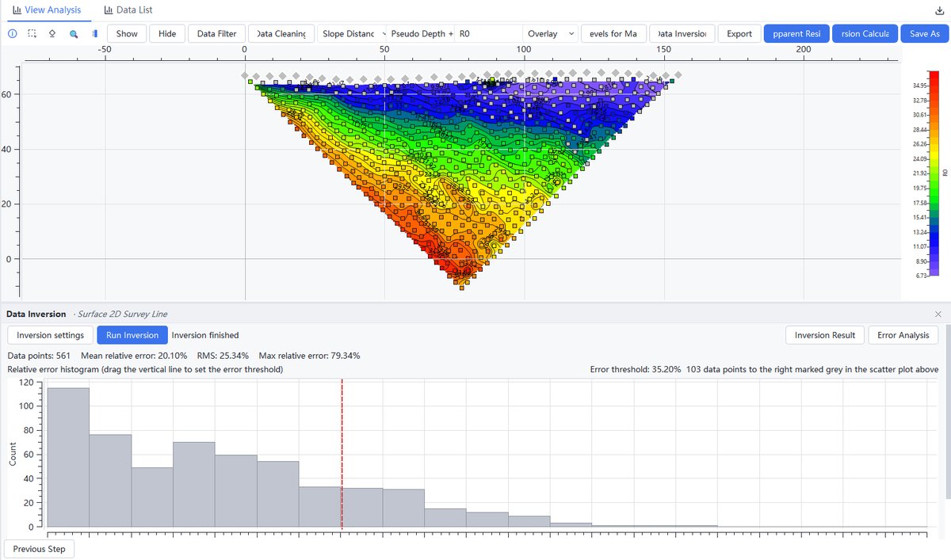Choose the magnifier zoom tool
The image size is (951, 560).
74,34
